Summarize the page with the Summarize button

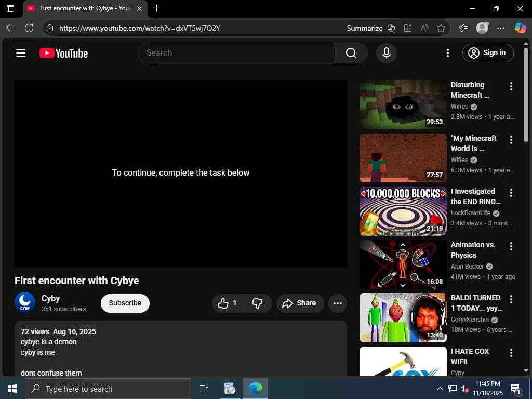pos(370,28)
